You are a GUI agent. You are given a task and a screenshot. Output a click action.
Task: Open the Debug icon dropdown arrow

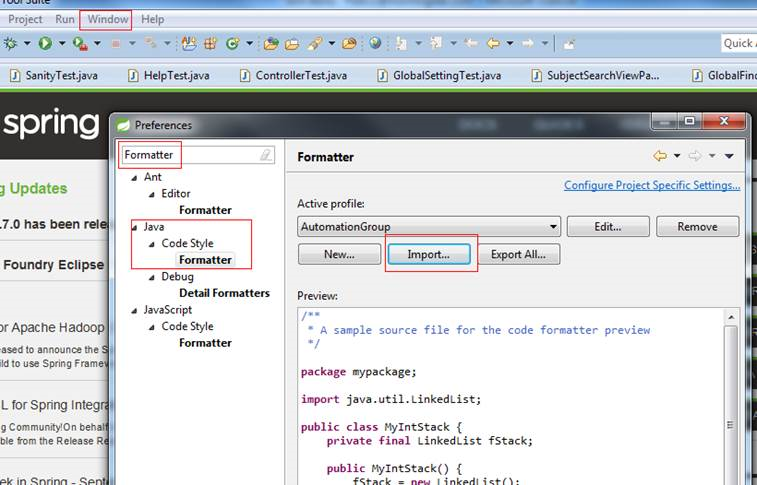tap(27, 43)
